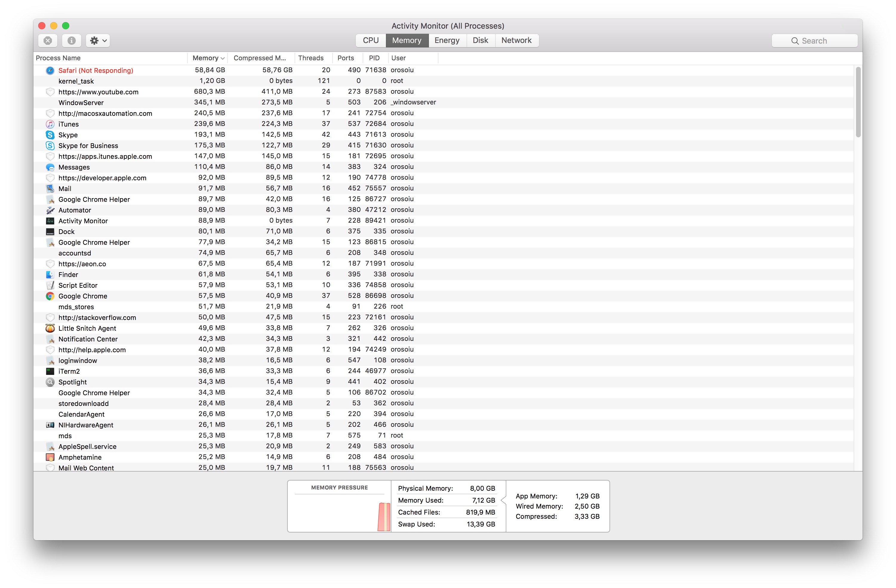The image size is (896, 588).
Task: Click the Automator robot icon
Action: 50,210
